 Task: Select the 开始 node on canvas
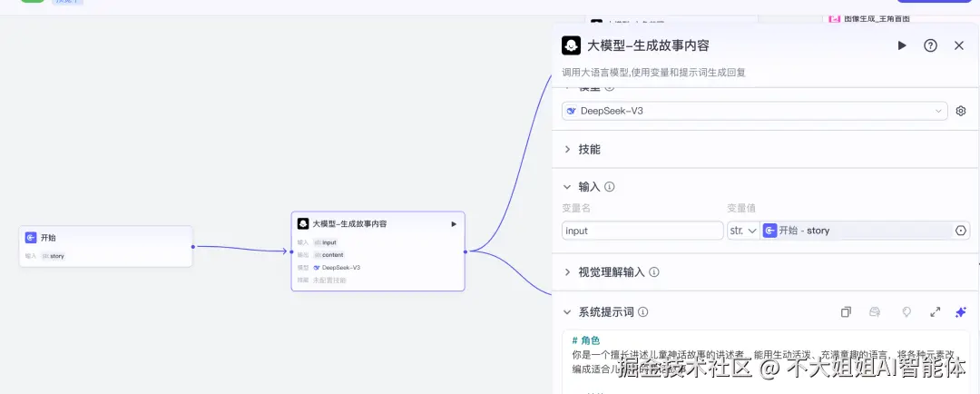coord(105,246)
